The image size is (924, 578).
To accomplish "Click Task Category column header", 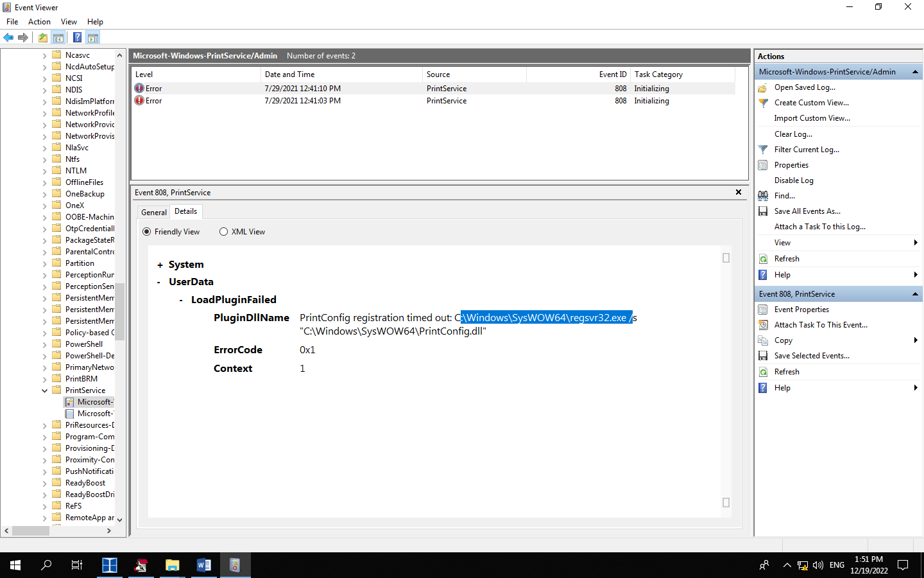I will click(682, 74).
